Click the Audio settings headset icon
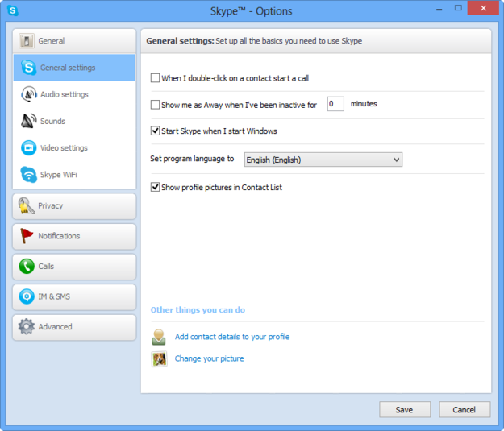The image size is (504, 431). (x=28, y=94)
